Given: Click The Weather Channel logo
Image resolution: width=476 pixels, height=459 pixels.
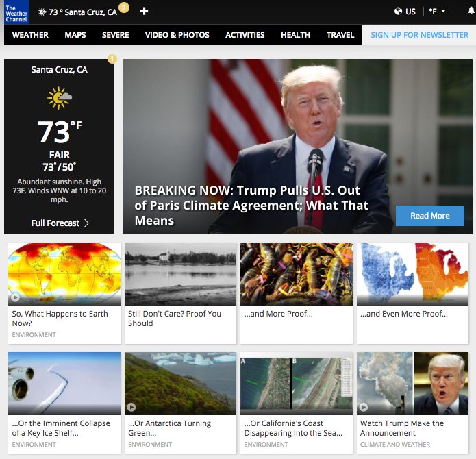Looking at the screenshot, I should 16,12.
